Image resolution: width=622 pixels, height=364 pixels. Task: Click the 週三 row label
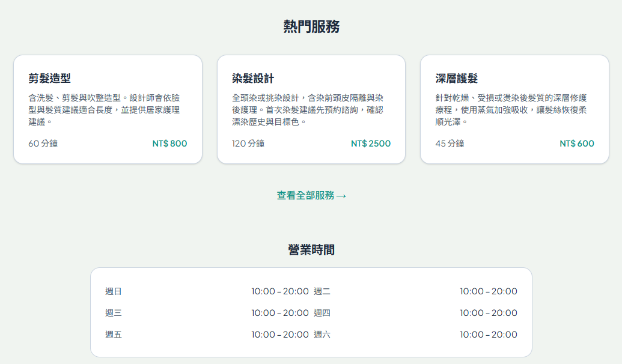[x=114, y=313]
